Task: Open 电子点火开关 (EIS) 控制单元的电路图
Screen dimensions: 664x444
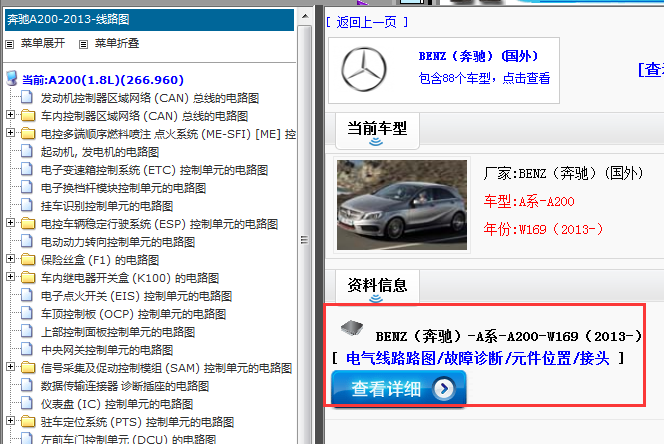Action: coord(136,296)
